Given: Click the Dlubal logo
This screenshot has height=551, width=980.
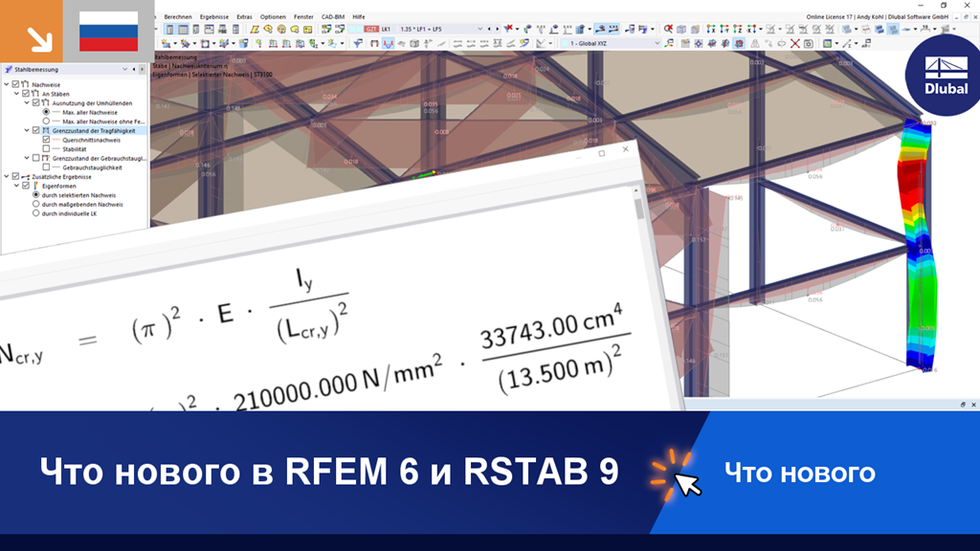Looking at the screenshot, I should pyautogui.click(x=945, y=75).
